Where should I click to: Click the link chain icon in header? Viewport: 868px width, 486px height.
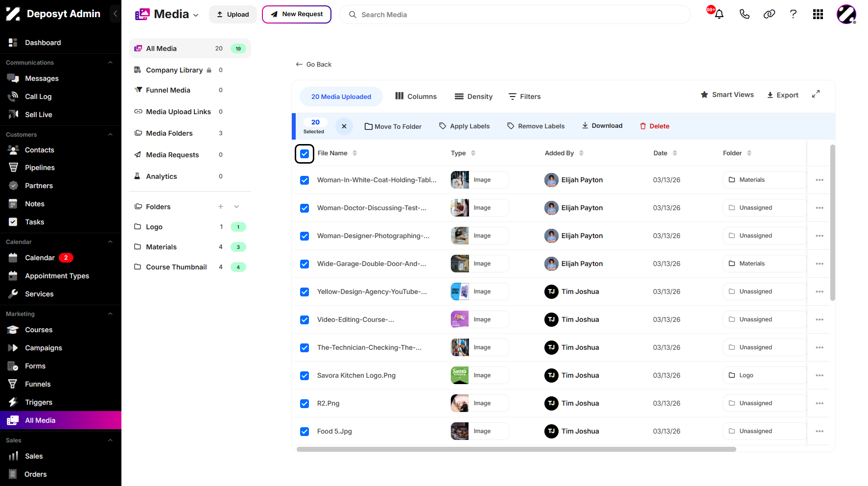[769, 14]
